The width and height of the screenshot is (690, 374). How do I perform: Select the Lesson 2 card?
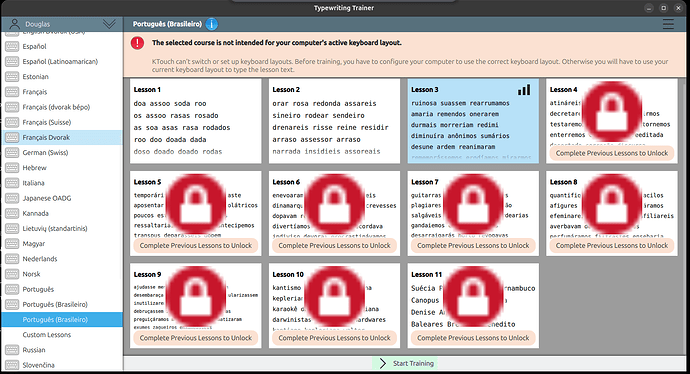(x=334, y=121)
